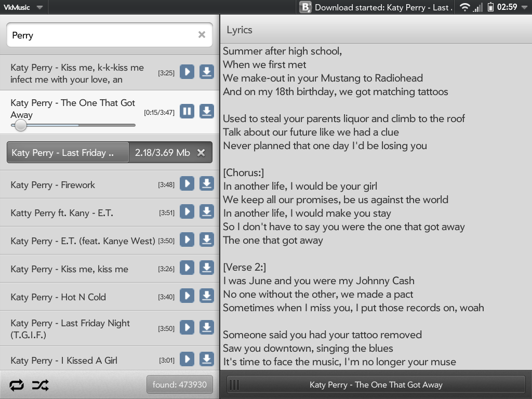Download Kiss me, kiss me track
Viewport: 532px width, 399px height.
coord(207,268)
